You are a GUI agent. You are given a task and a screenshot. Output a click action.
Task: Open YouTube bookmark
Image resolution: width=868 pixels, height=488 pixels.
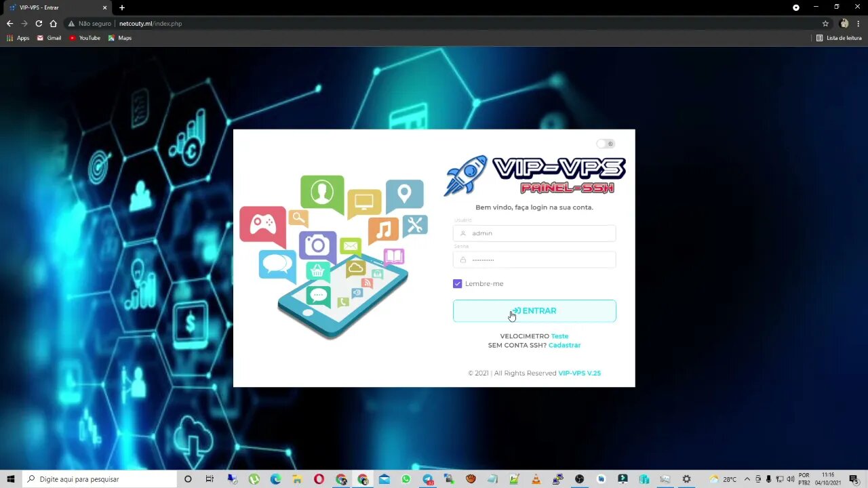tap(85, 38)
